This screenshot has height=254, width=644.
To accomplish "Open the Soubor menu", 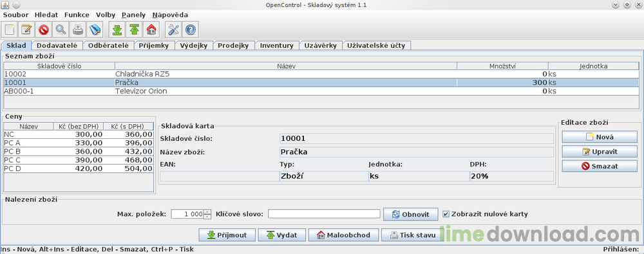I will [x=16, y=15].
